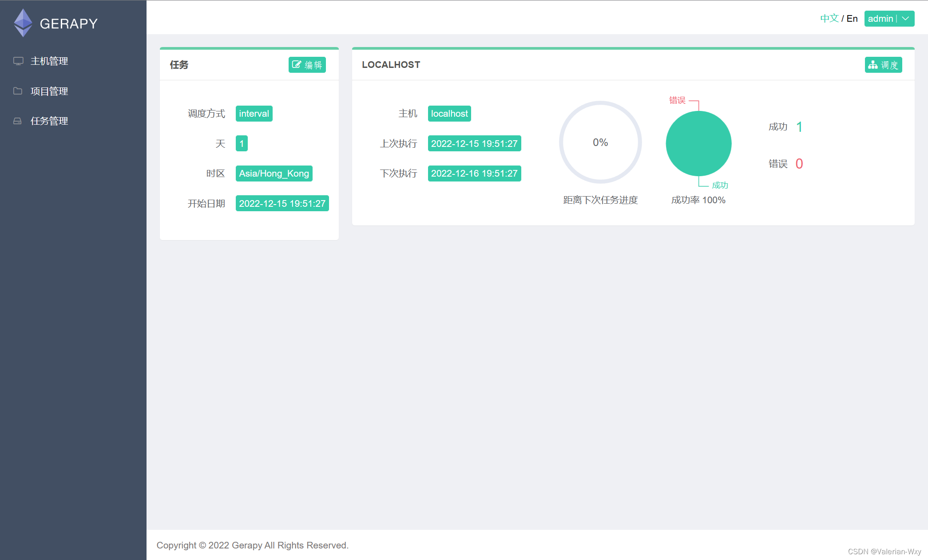This screenshot has width=928, height=560.
Task: Switch the language to 中文
Action: coord(829,18)
